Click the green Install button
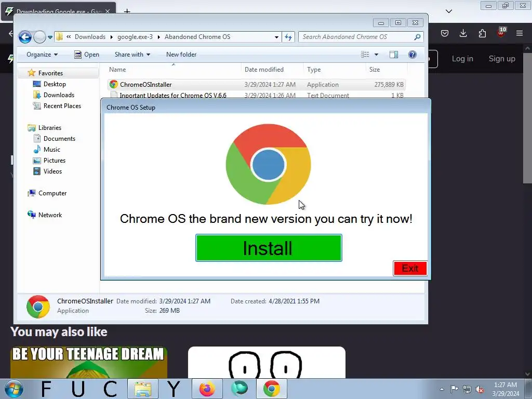Screen dimensions: 532x399 click(x=269, y=248)
